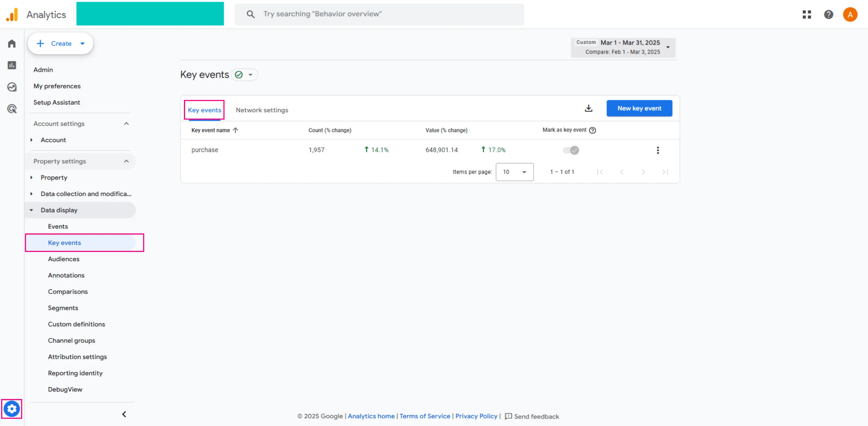This screenshot has height=426, width=868.
Task: Click Send feedback in the footer
Action: pos(532,417)
